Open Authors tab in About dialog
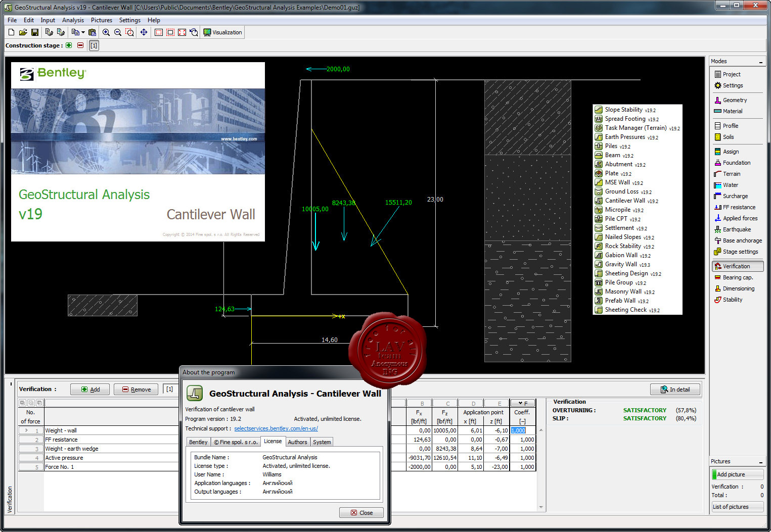 point(297,442)
